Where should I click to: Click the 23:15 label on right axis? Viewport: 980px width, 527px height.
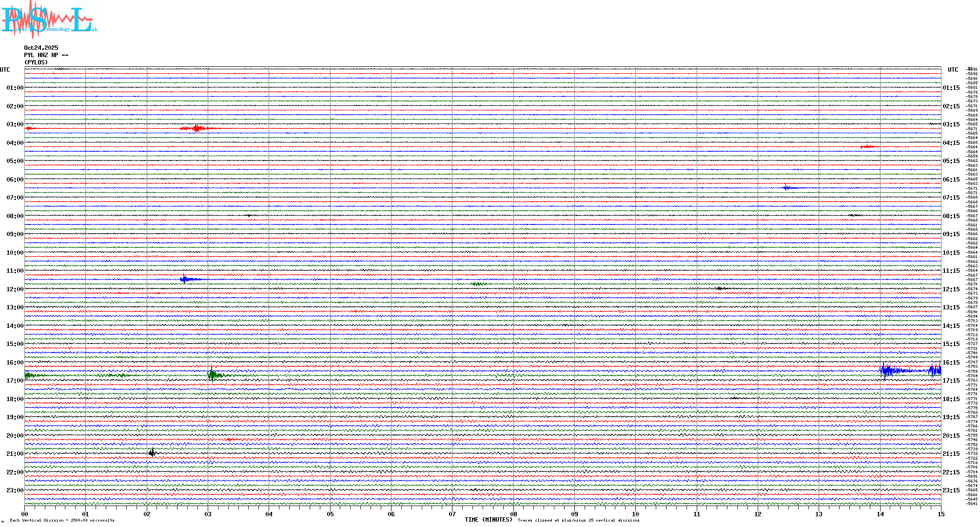click(951, 490)
